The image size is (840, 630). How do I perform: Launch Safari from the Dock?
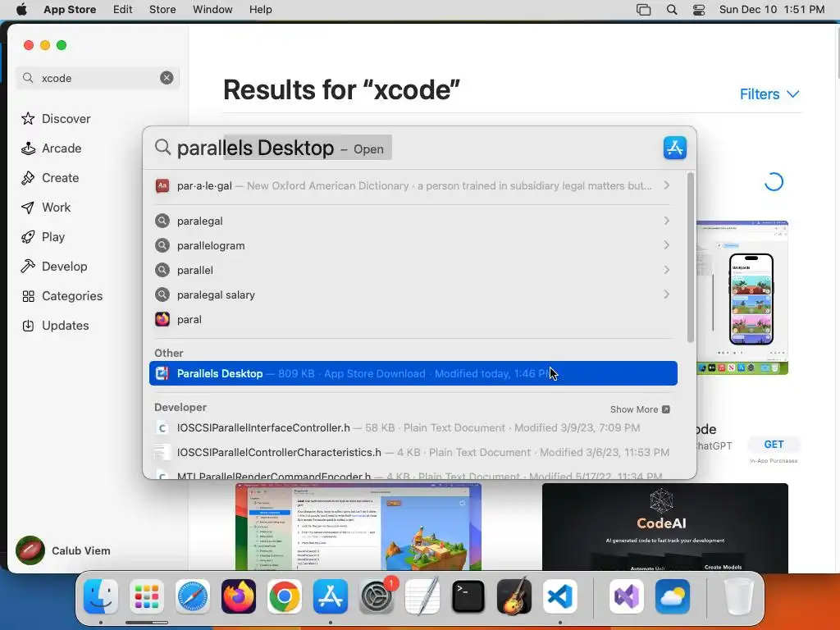pyautogui.click(x=192, y=596)
